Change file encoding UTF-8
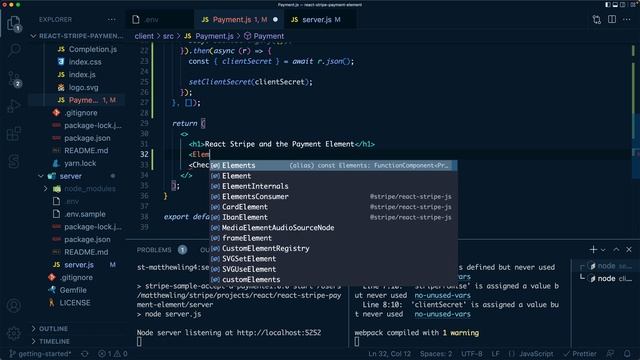Viewport: 640px width, 360px height. 471,354
